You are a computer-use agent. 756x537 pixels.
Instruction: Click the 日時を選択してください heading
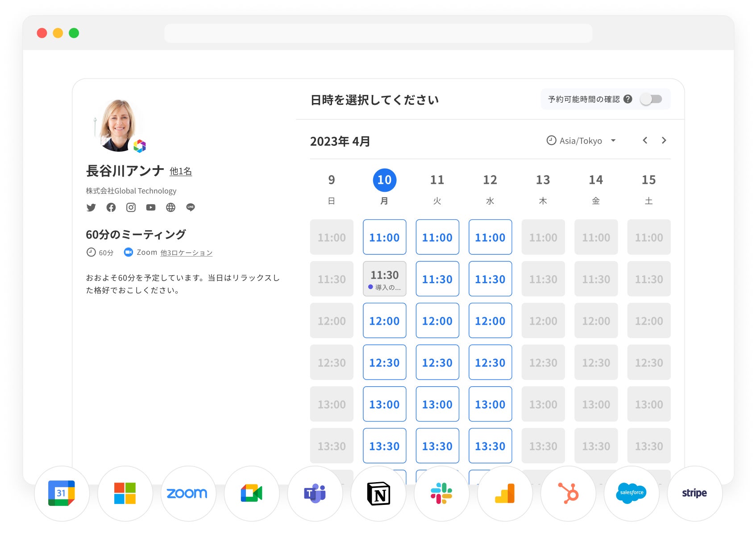point(374,100)
